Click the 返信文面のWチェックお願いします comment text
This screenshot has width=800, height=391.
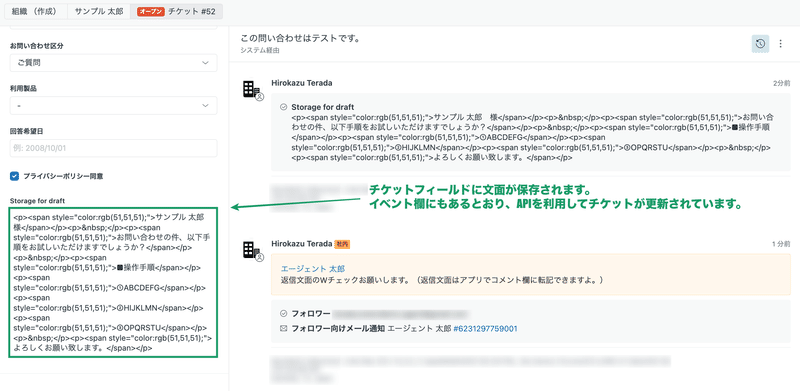pos(442,280)
